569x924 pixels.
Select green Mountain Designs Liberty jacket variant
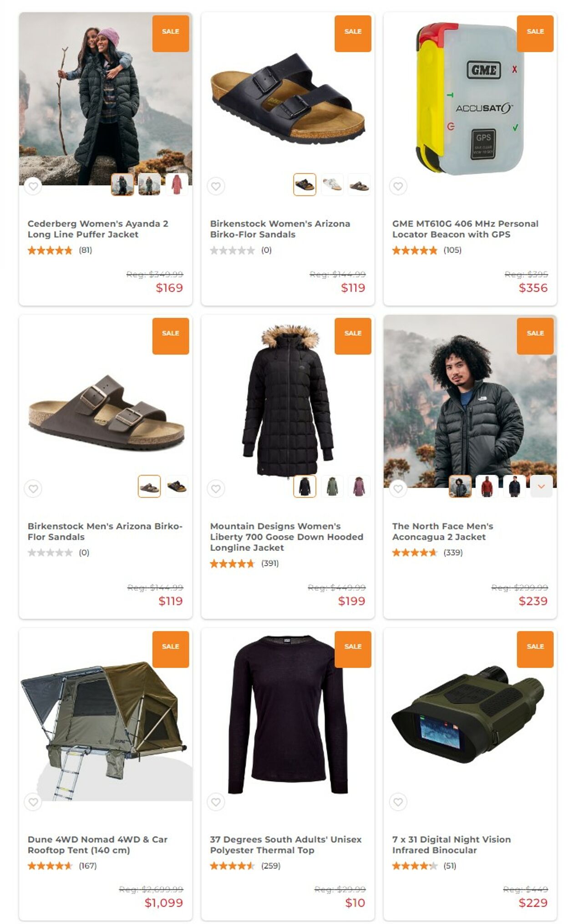332,486
